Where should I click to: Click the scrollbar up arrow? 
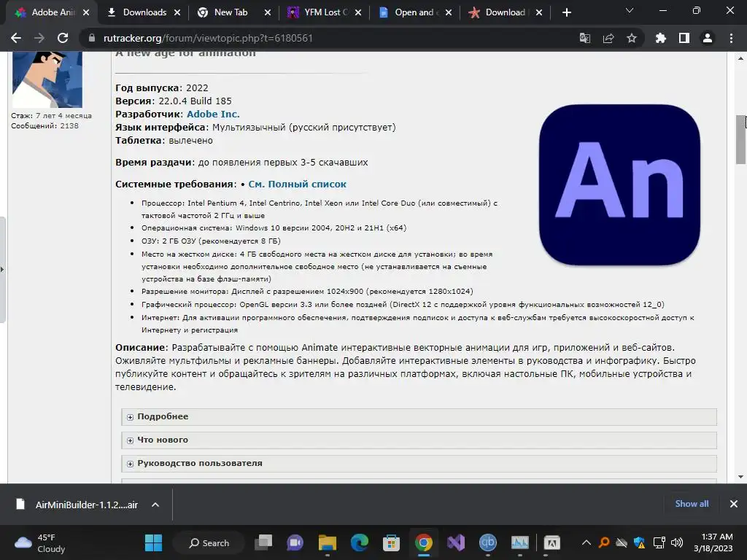pos(741,58)
